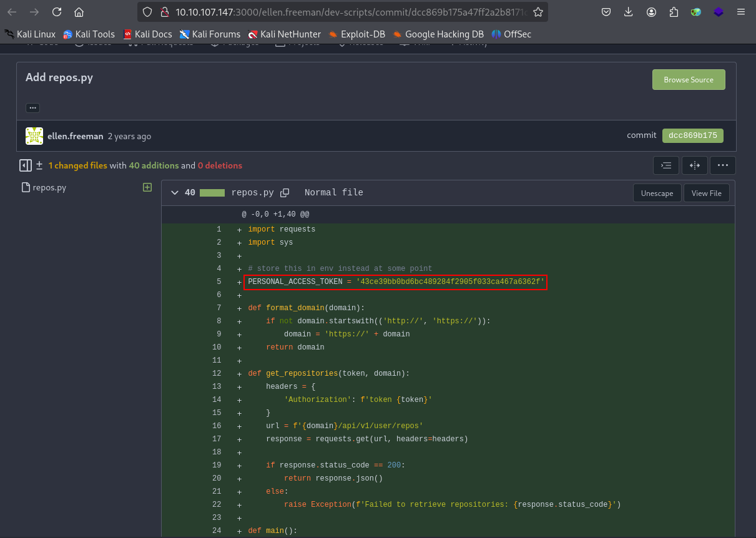The image size is (756, 538).
Task: Click the shield tracking protection icon
Action: [147, 12]
